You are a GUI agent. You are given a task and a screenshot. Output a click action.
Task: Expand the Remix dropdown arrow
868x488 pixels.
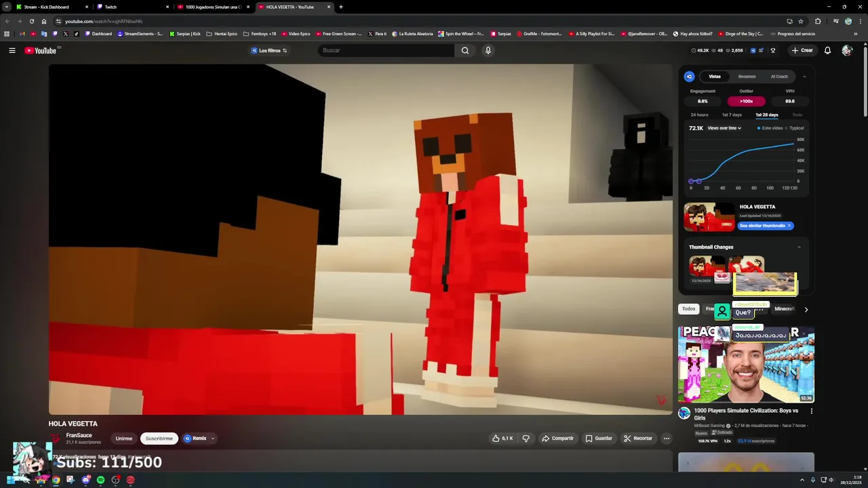point(212,439)
